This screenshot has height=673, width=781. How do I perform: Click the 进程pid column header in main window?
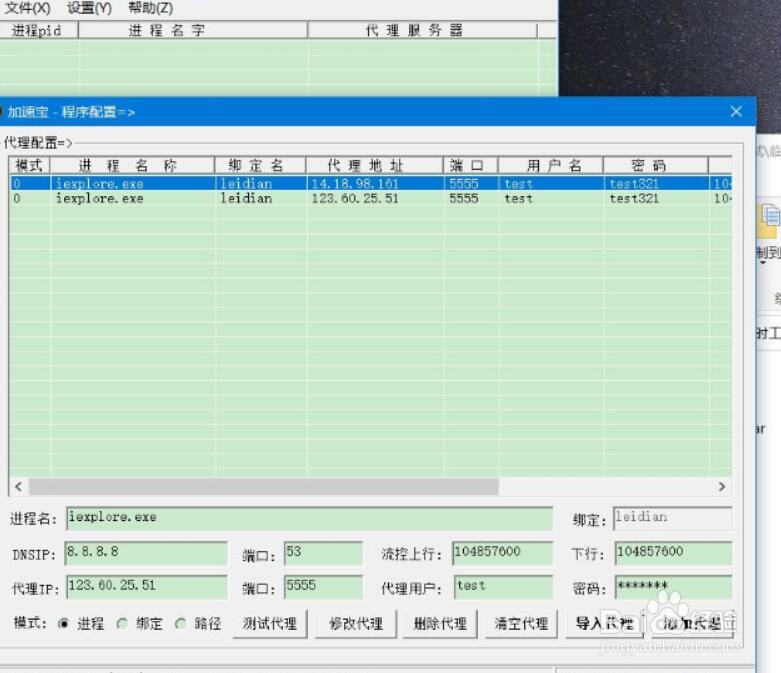tap(39, 30)
